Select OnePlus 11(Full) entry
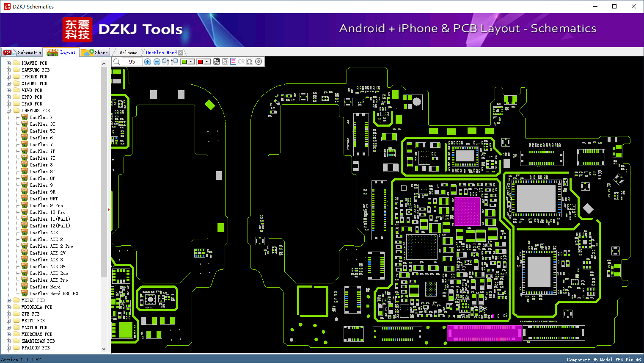The image size is (644, 363). point(50,219)
